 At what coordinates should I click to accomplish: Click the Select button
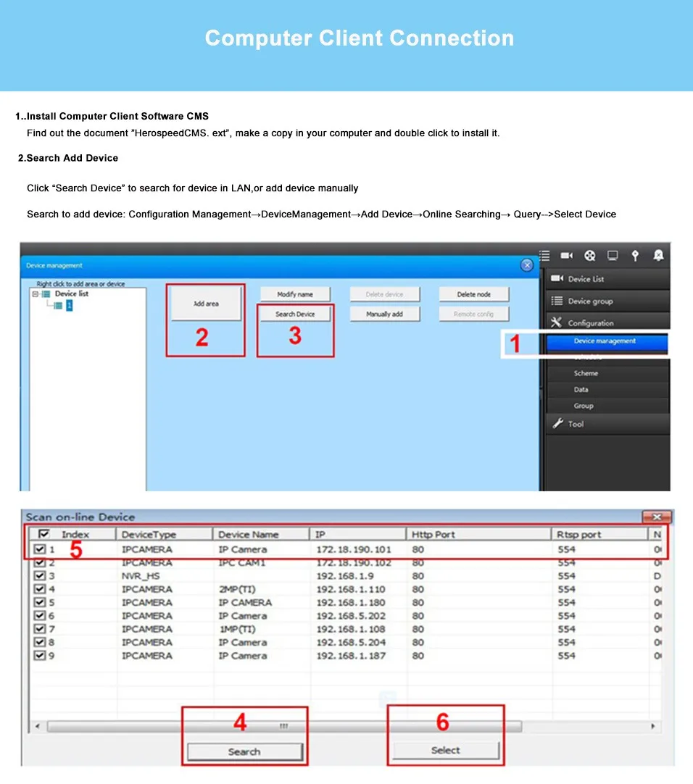(445, 750)
